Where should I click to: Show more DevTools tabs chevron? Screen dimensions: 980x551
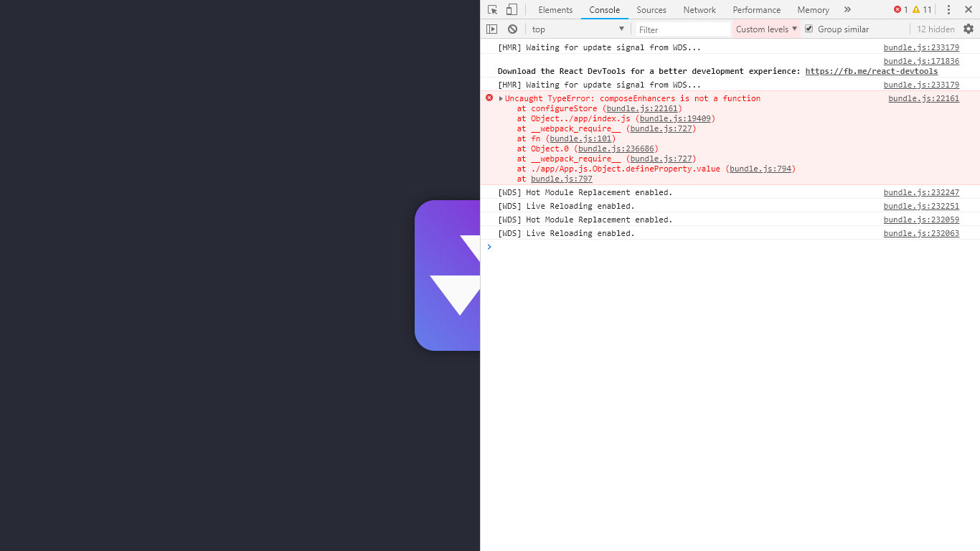[x=847, y=9]
